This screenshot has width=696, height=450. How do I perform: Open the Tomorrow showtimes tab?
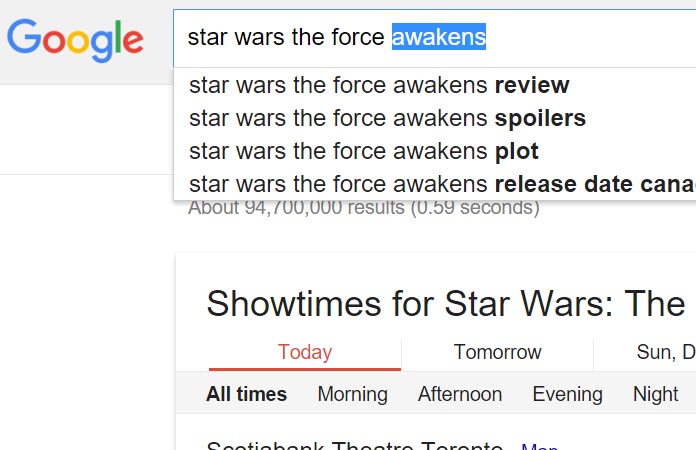(497, 352)
